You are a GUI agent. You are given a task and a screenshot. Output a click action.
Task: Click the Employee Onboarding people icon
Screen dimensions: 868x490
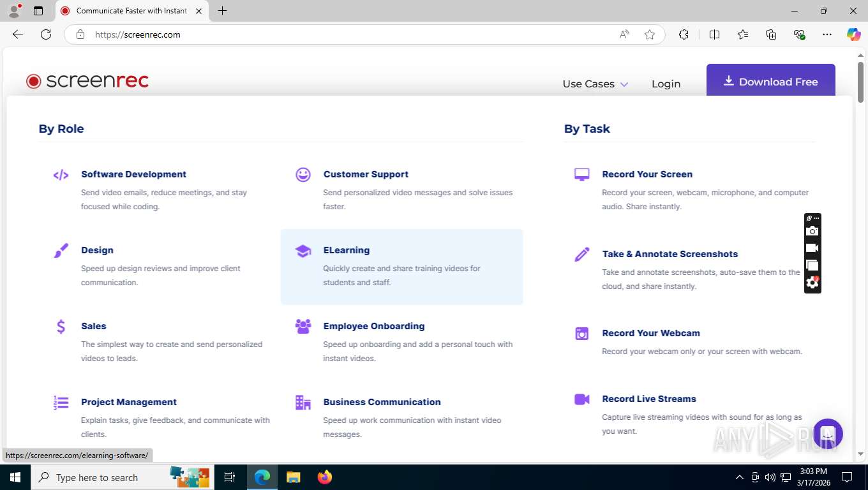(303, 326)
